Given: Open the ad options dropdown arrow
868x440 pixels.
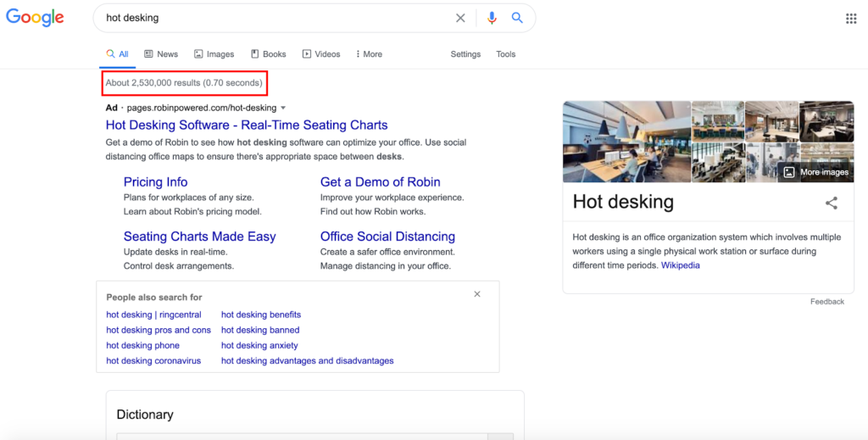Looking at the screenshot, I should point(283,108).
